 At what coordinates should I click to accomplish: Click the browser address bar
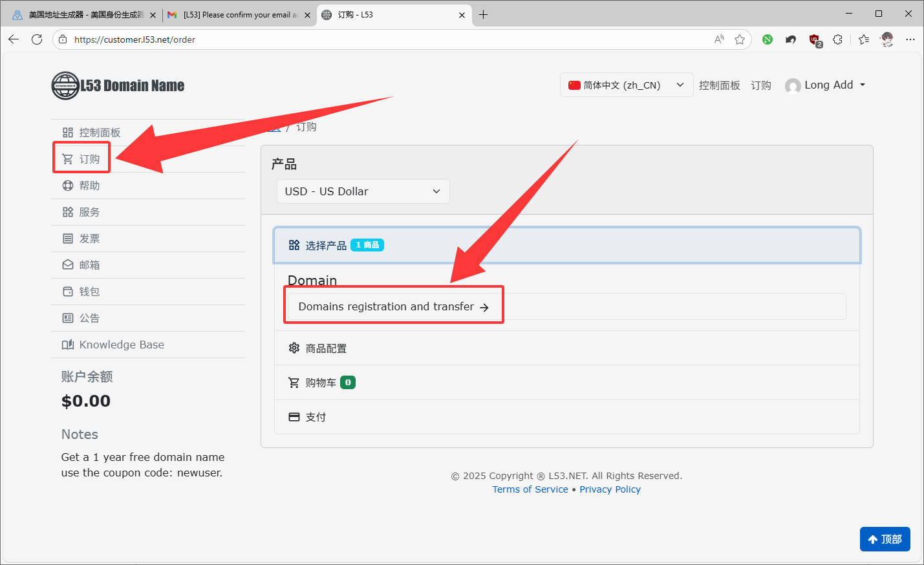388,39
